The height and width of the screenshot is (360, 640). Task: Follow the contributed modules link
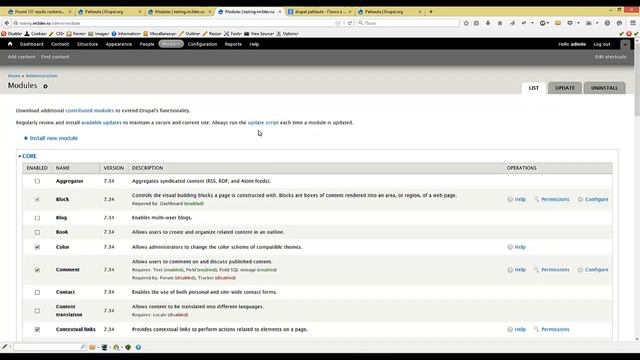tap(89, 111)
